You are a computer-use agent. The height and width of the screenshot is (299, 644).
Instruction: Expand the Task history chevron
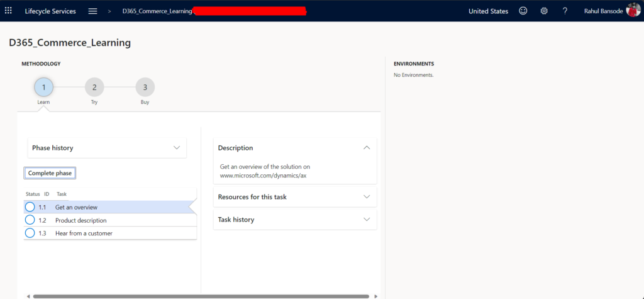[367, 219]
